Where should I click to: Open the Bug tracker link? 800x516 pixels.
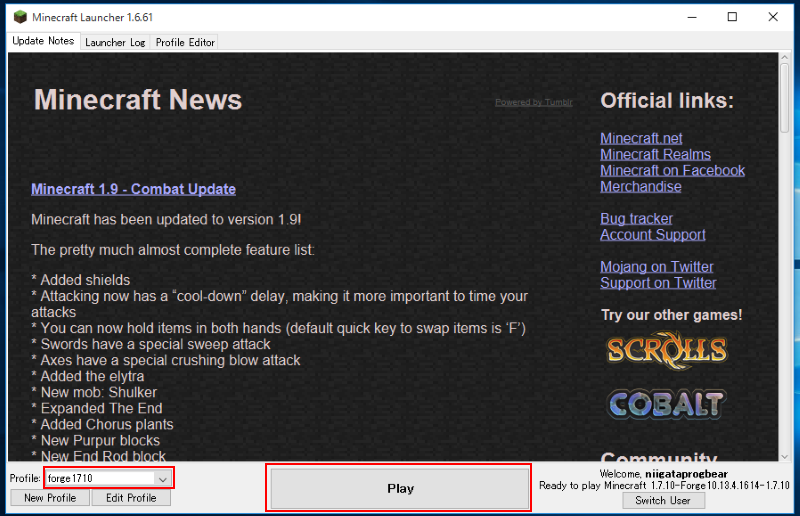pos(636,218)
